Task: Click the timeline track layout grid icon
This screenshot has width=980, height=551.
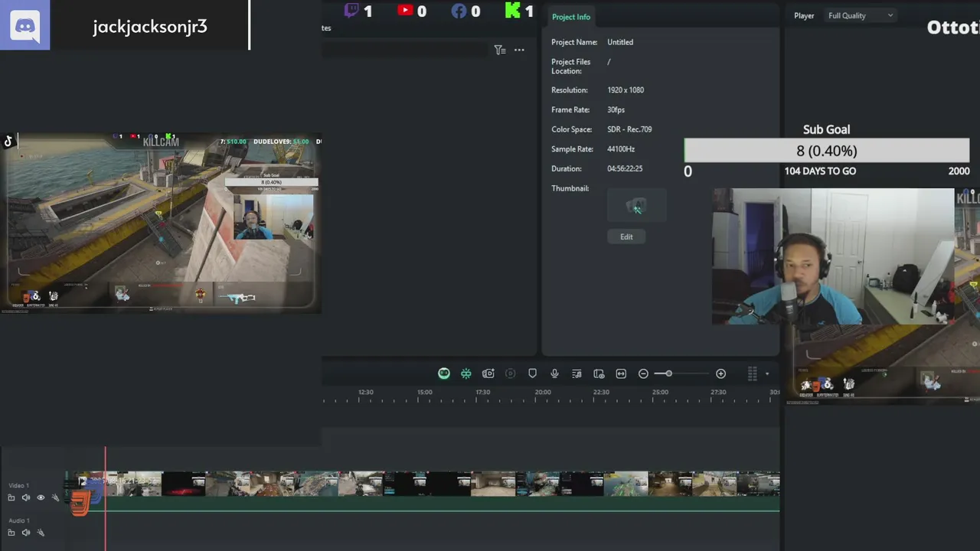Action: (752, 373)
